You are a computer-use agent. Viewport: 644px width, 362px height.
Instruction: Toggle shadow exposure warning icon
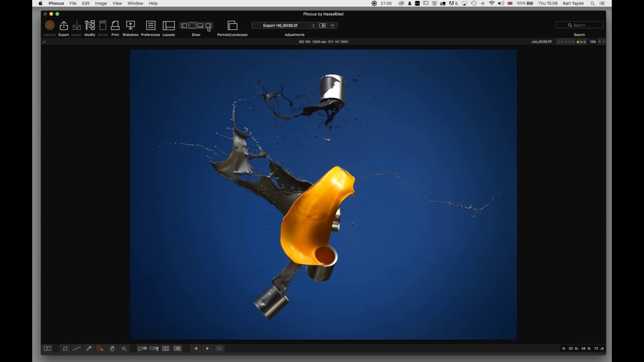[142, 348]
